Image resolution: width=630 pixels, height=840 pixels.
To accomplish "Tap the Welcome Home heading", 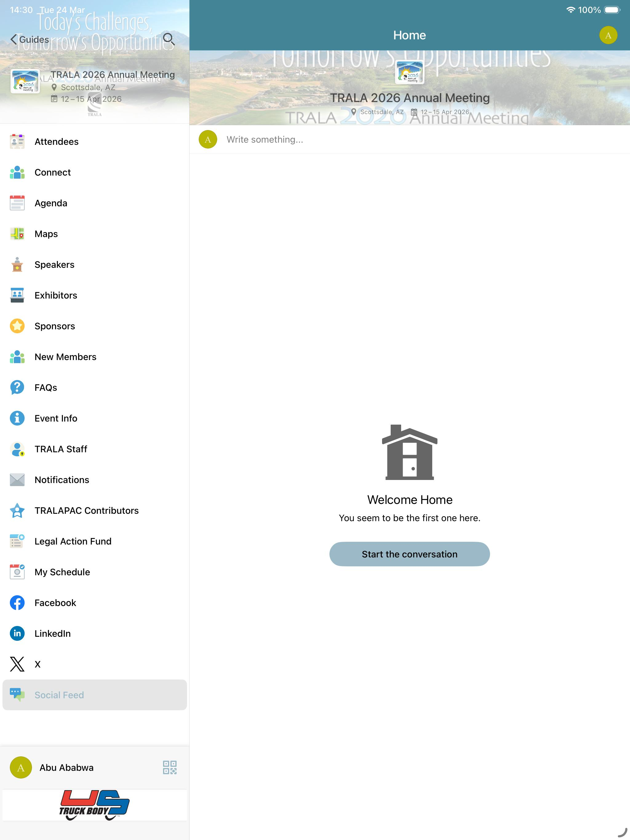I will 410,500.
